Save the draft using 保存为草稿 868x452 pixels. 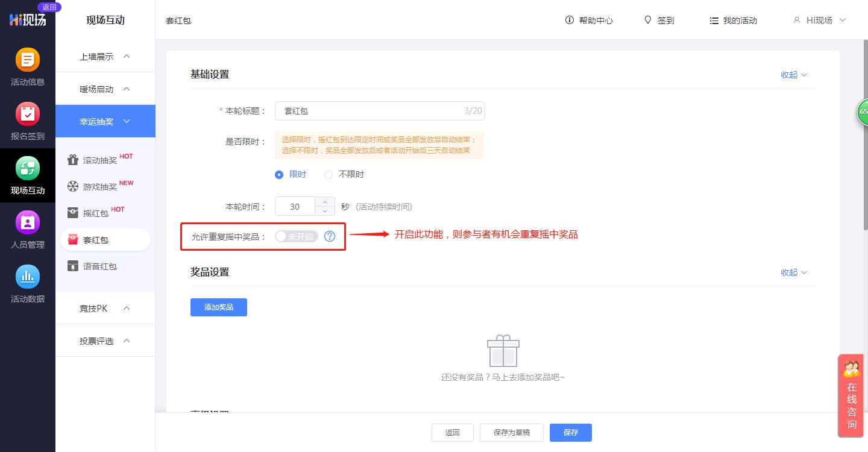511,433
